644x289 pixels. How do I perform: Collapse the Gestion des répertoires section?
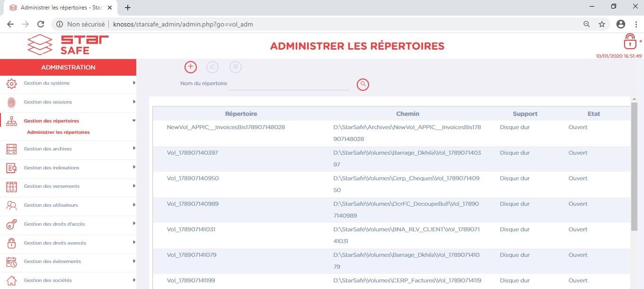coord(134,121)
